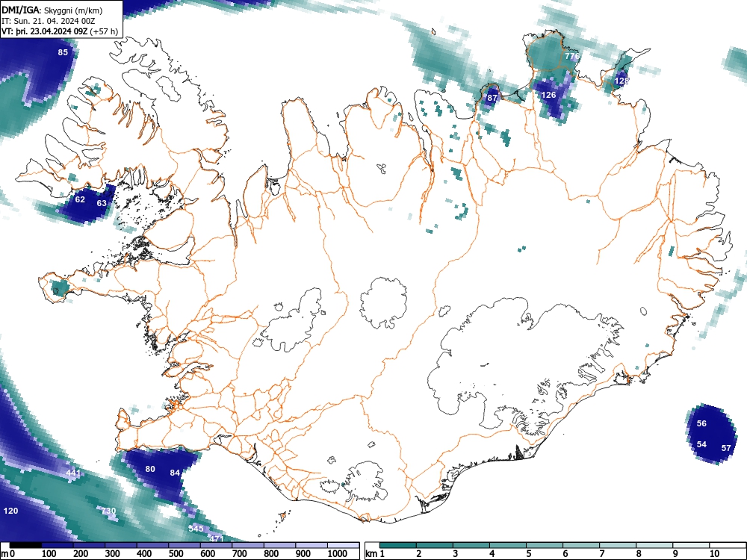The height and width of the screenshot is (560, 747).
Task: Click the 'm 0' label on the metre legend
Action: (8, 554)
